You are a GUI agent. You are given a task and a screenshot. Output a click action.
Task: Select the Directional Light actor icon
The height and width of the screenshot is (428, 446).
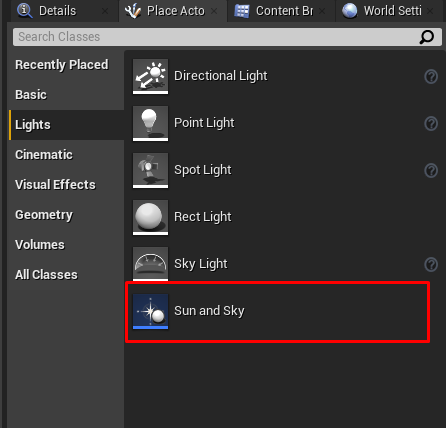(150, 77)
